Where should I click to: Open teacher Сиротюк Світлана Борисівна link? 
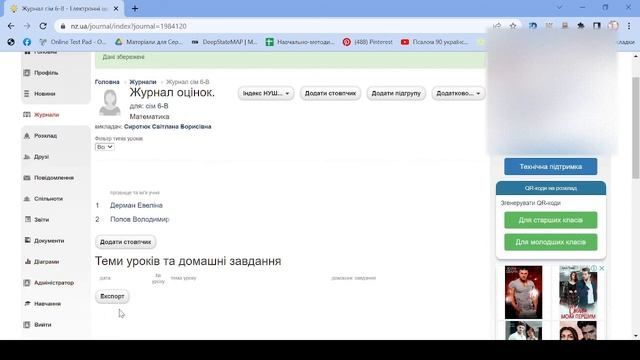click(168, 127)
